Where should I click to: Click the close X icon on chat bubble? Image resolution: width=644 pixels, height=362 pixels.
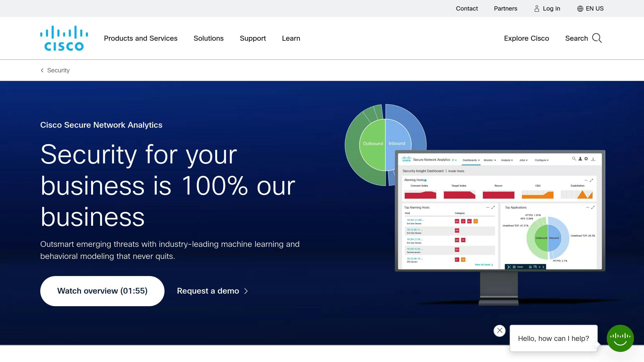point(499,330)
